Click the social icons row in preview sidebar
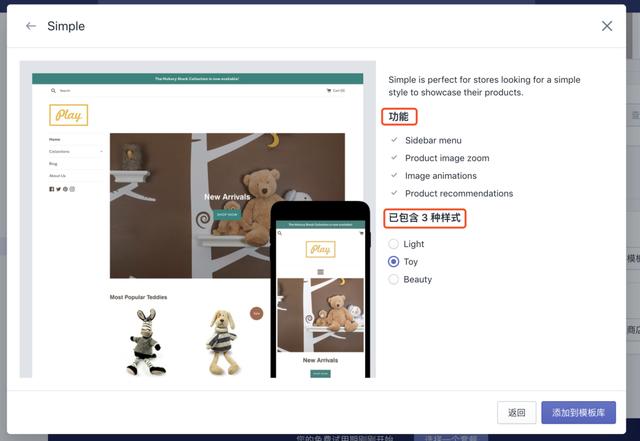640x441 pixels. (x=62, y=189)
